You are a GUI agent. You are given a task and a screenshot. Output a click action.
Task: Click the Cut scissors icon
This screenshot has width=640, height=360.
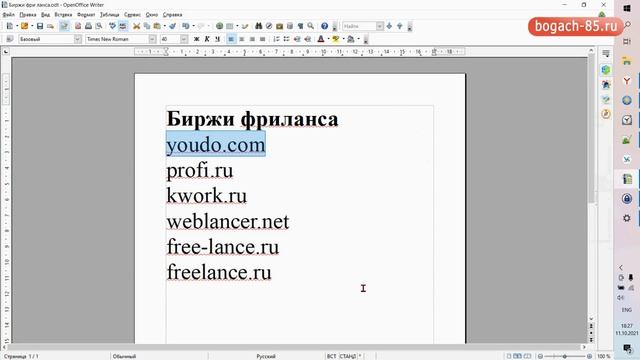(x=136, y=26)
